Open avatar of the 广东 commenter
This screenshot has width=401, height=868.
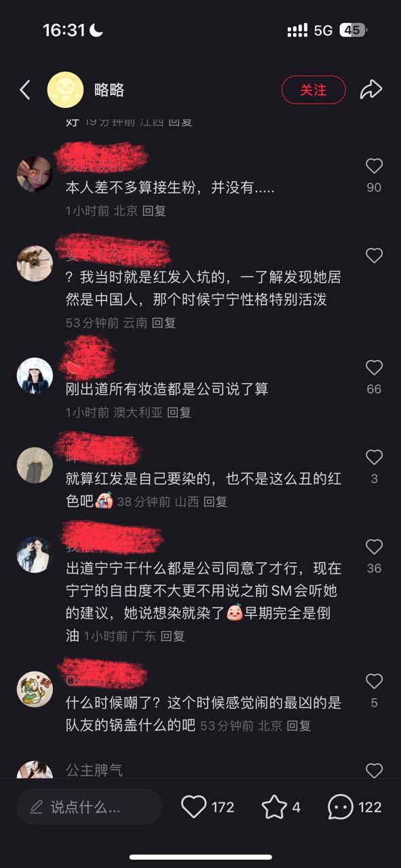[35, 555]
